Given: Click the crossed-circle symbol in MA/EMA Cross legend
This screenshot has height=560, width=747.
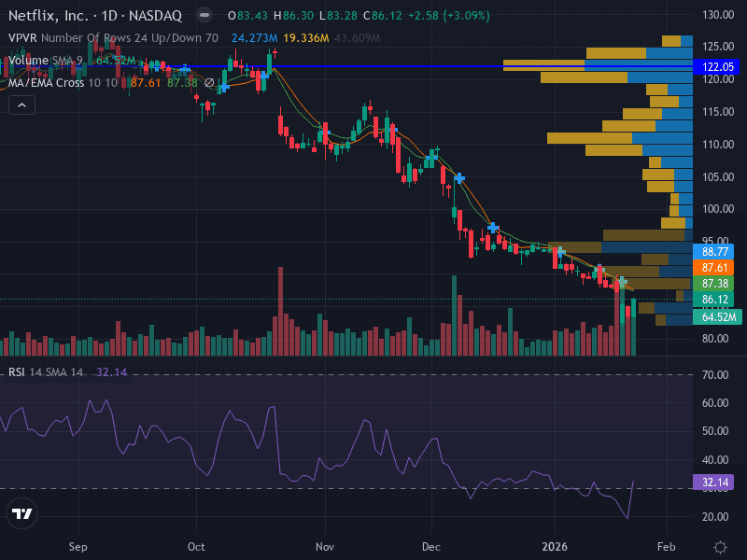Looking at the screenshot, I should (x=209, y=83).
